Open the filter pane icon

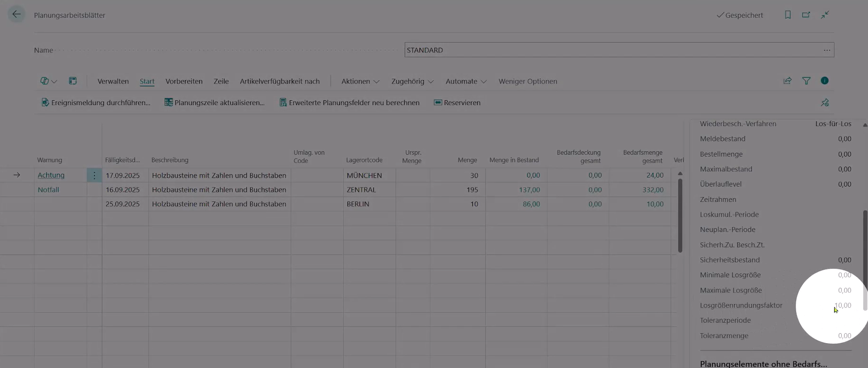806,81
